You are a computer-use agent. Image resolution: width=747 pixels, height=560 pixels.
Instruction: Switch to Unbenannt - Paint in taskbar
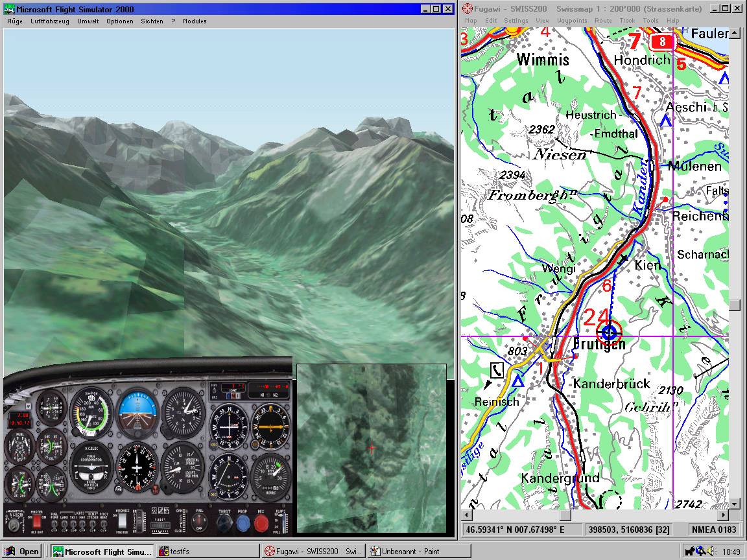coord(418,552)
